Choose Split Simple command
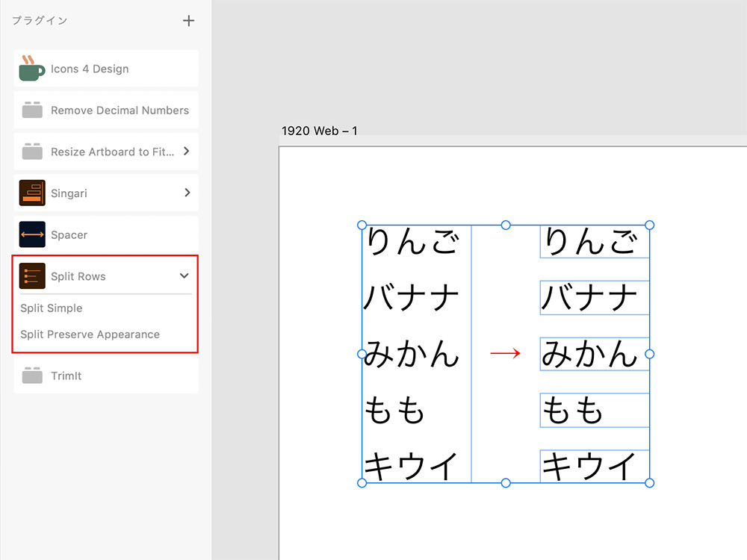The height and width of the screenshot is (560, 747). pos(52,308)
